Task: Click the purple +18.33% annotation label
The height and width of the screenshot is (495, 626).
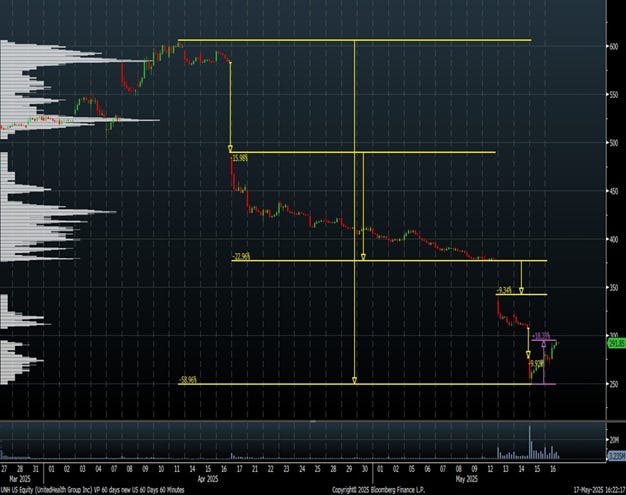Action: tap(541, 335)
